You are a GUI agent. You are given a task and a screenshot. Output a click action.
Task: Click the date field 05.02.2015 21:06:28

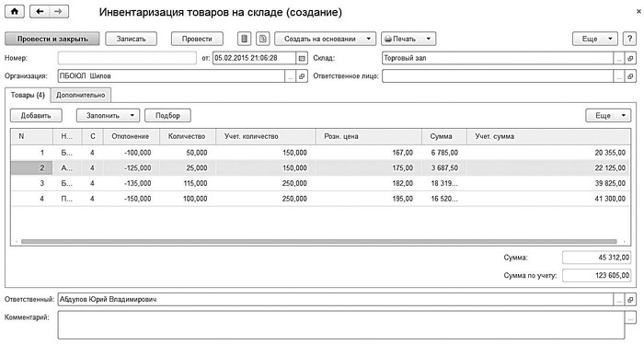point(254,58)
